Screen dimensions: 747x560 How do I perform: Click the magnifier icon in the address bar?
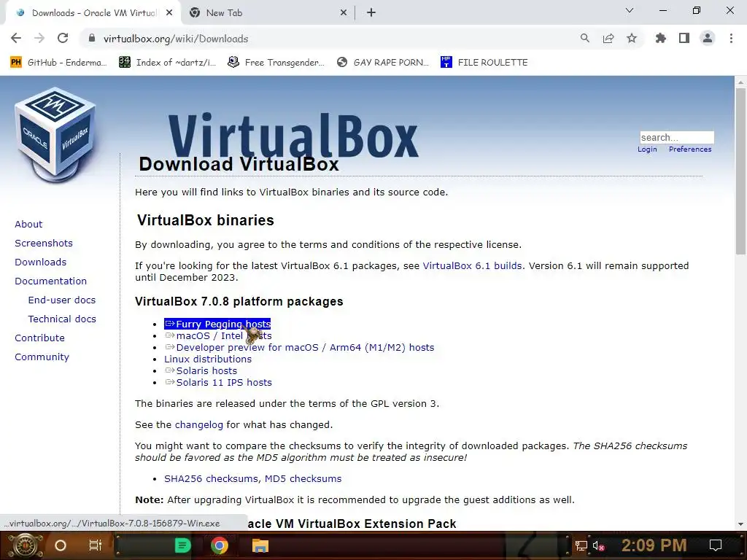click(584, 39)
